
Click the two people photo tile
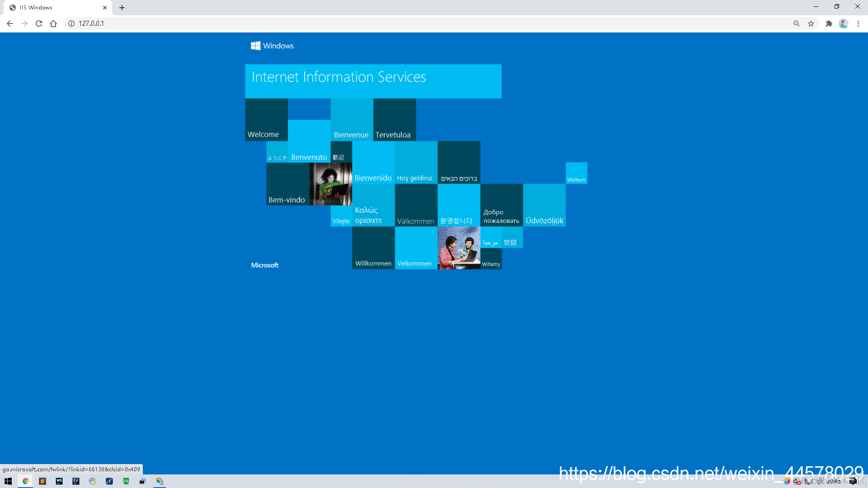[x=458, y=248]
